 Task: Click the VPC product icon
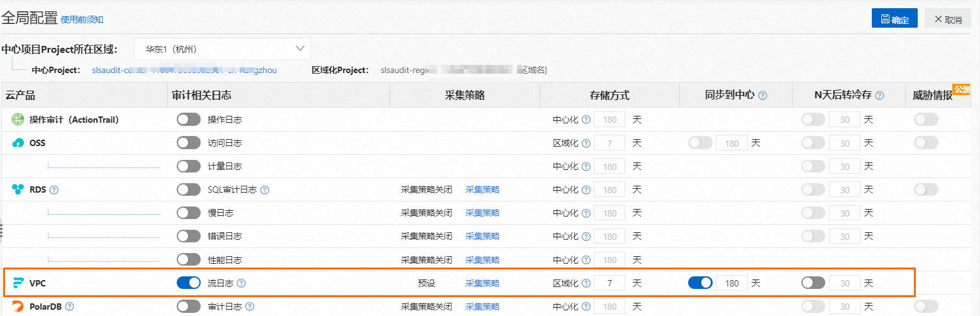(18, 283)
